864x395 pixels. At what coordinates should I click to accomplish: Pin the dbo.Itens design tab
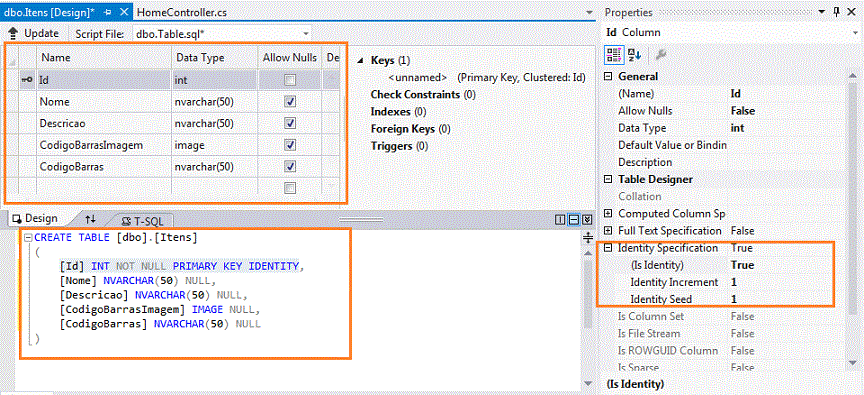[108, 12]
